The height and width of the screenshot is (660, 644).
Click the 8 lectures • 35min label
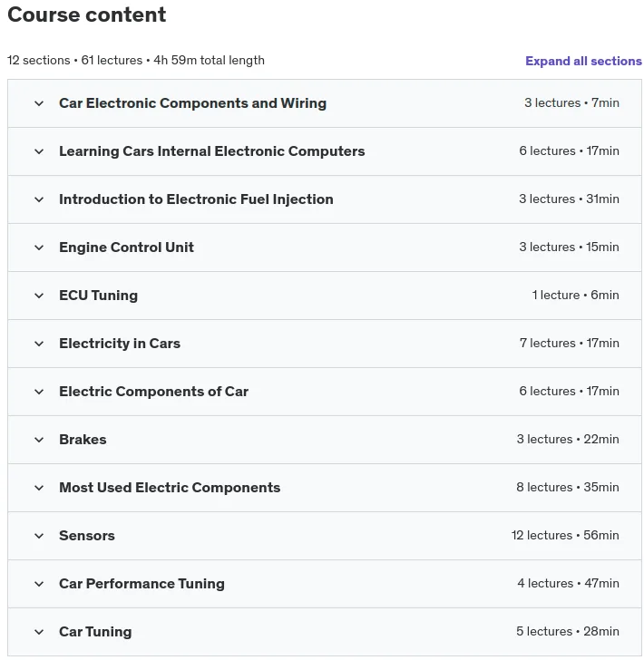(567, 487)
